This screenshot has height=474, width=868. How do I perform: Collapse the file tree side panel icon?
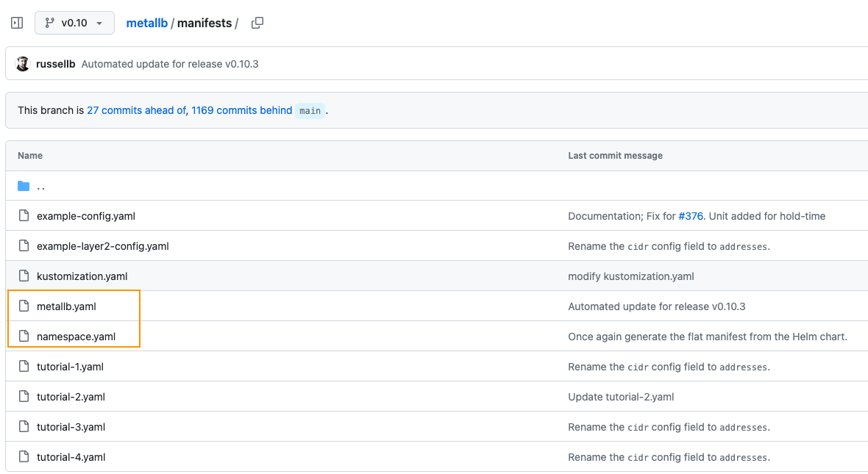pyautogui.click(x=17, y=23)
